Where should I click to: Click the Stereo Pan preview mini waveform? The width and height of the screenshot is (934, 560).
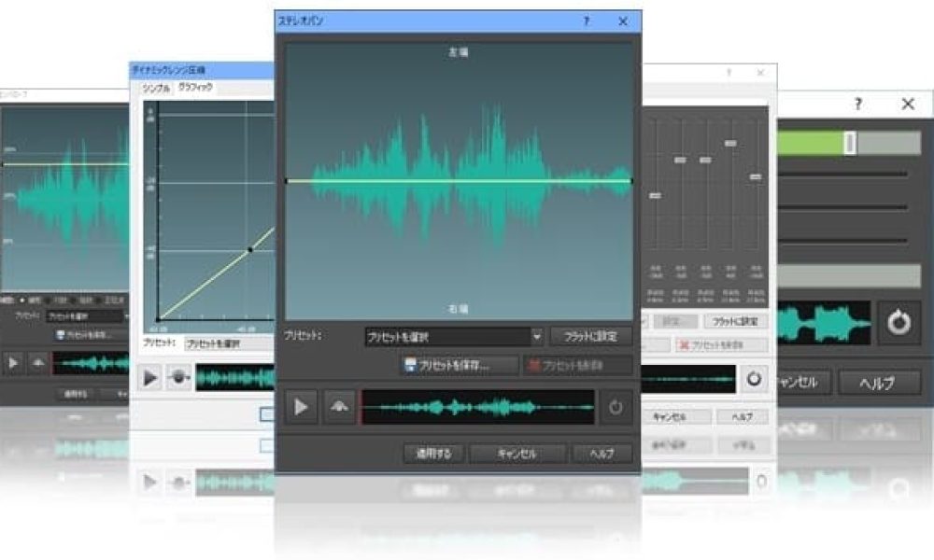477,407
